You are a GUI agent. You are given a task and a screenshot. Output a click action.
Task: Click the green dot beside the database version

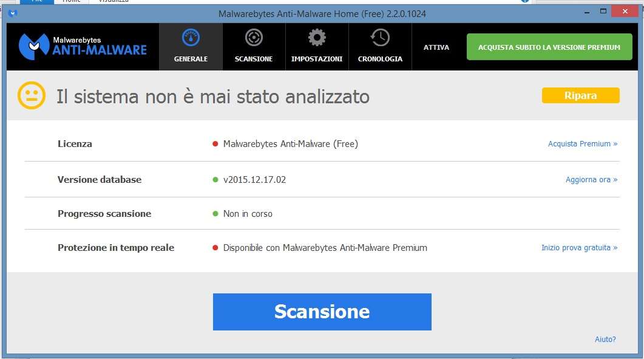pyautogui.click(x=215, y=179)
